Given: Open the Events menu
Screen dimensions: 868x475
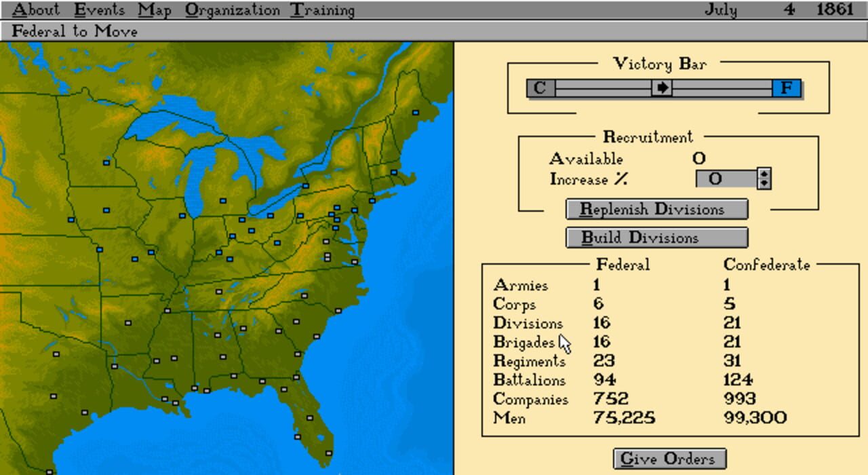Looking at the screenshot, I should tap(99, 10).
